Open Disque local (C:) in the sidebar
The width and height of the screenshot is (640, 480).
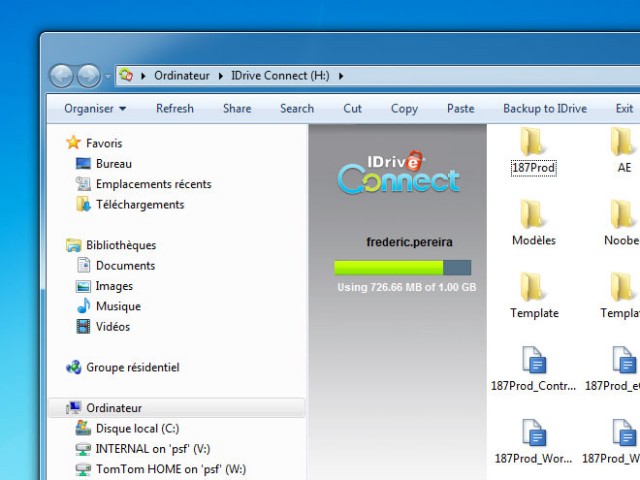138,429
